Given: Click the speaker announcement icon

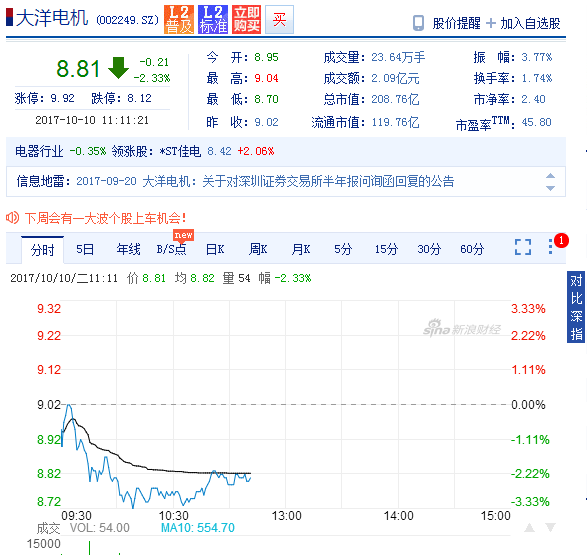Looking at the screenshot, I should [x=12, y=217].
